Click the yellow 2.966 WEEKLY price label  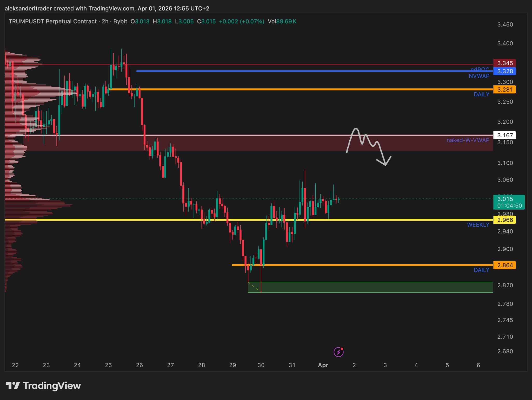pos(504,220)
